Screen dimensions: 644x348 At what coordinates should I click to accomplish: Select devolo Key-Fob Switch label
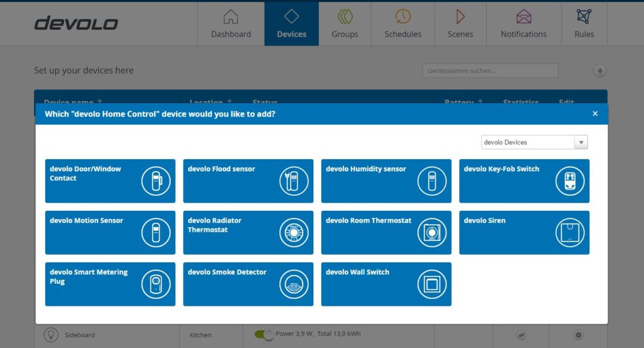click(x=501, y=169)
